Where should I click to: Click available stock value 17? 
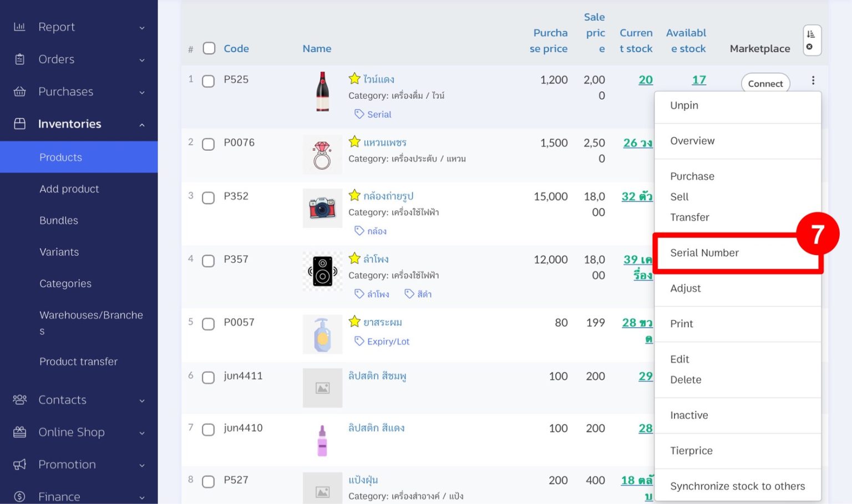[x=699, y=80]
